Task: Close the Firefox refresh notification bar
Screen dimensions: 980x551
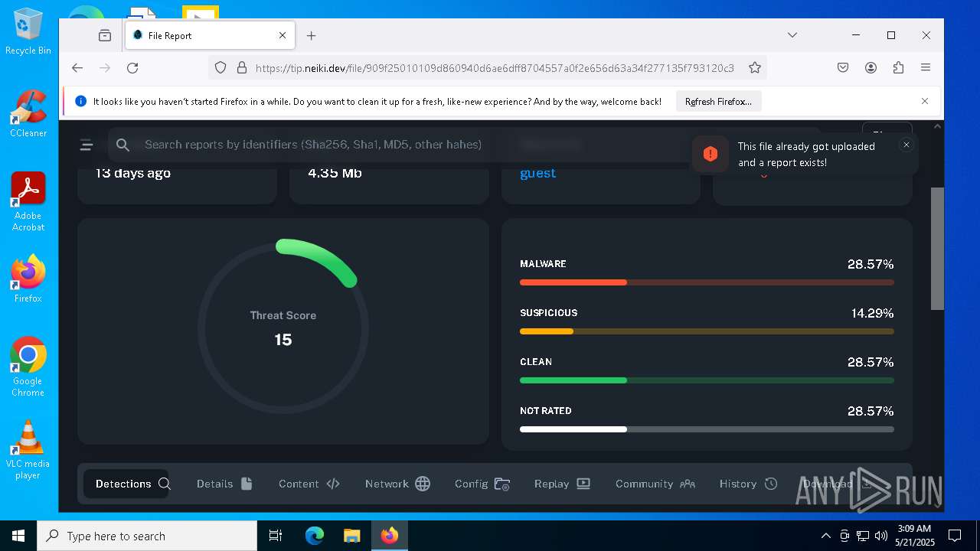Action: pyautogui.click(x=925, y=101)
